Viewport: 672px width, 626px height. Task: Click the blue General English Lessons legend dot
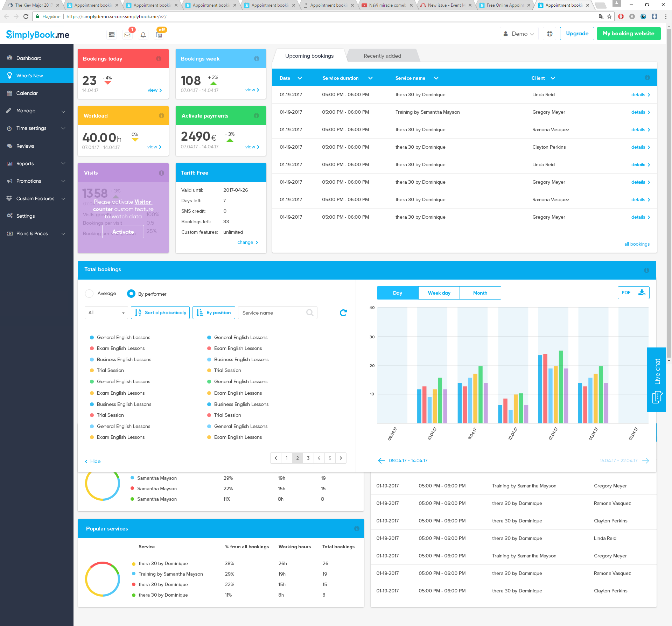tap(92, 337)
